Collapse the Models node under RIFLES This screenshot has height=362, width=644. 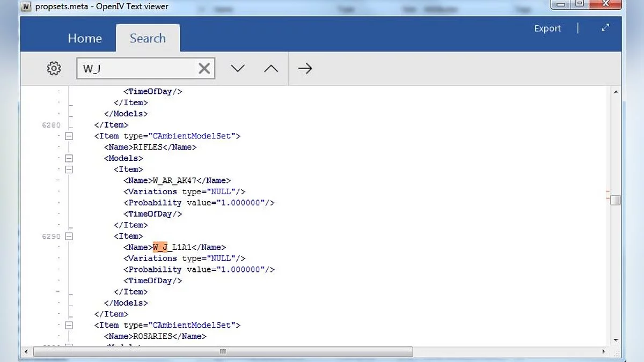click(x=69, y=158)
